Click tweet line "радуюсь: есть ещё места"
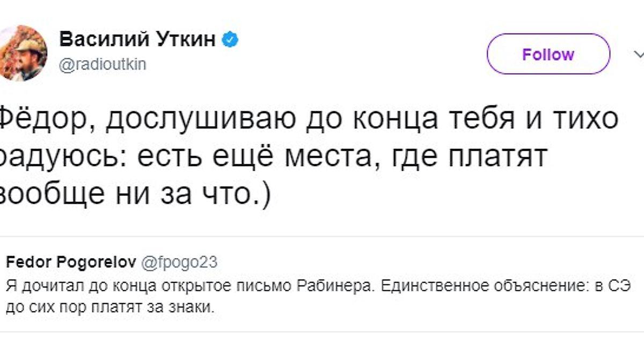The height and width of the screenshot is (338, 644). pos(274,157)
